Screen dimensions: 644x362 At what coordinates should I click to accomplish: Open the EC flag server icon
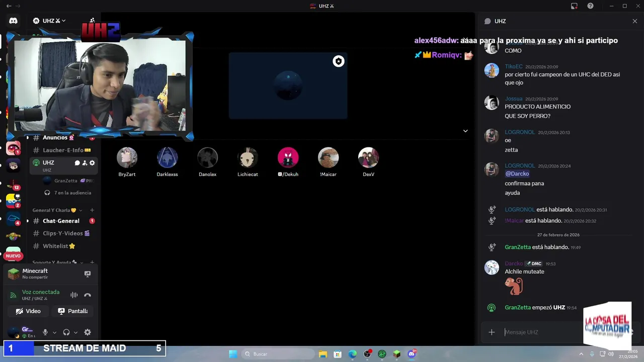click(13, 201)
